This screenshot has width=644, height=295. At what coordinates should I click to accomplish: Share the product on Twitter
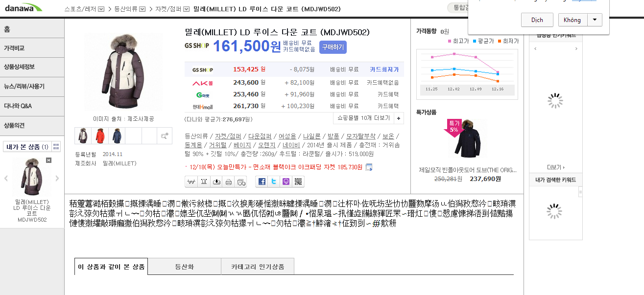(274, 182)
